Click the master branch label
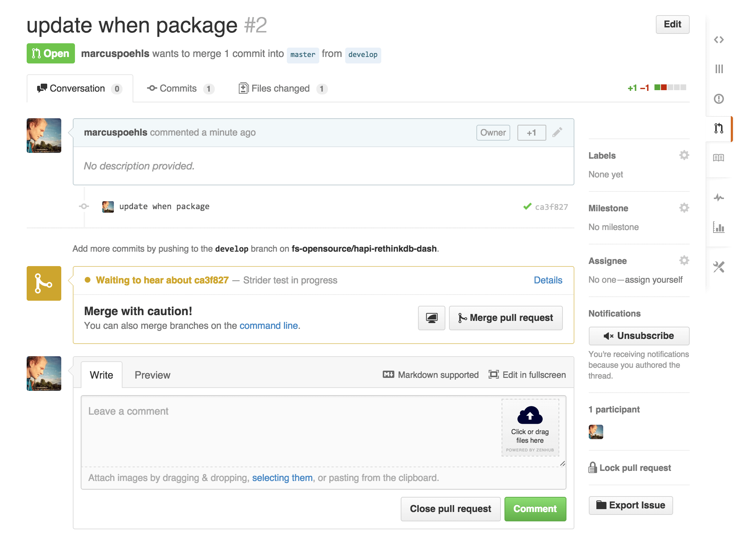This screenshot has height=543, width=756. pyautogui.click(x=303, y=54)
